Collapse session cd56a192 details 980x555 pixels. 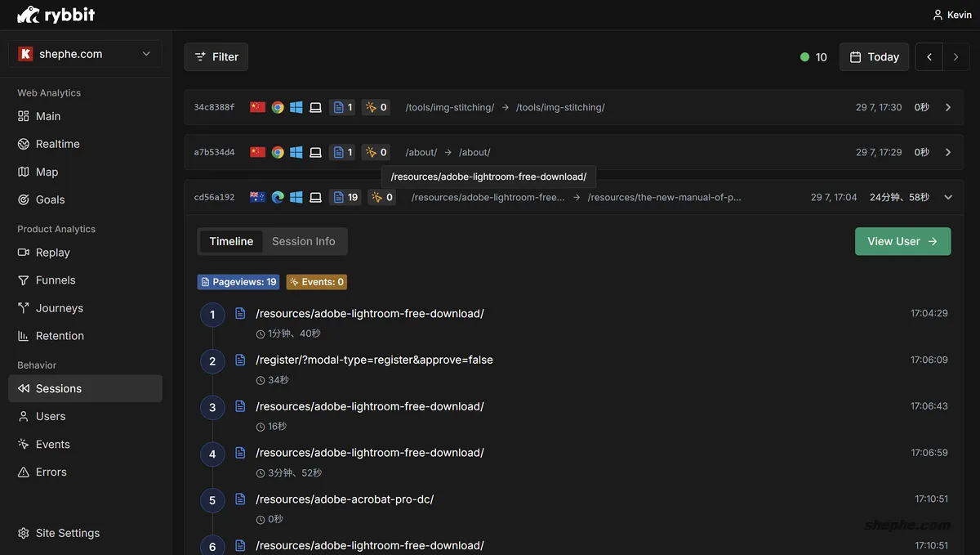947,197
